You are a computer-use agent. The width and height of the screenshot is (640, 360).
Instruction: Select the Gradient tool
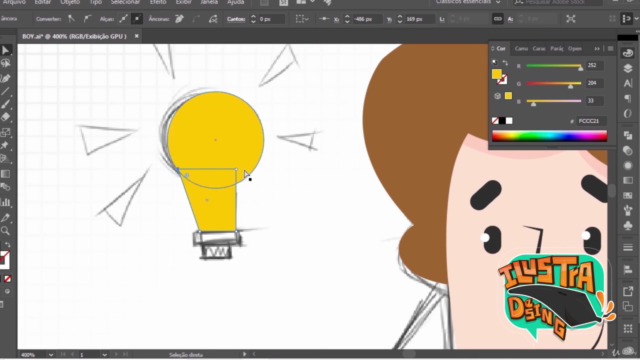pos(5,174)
